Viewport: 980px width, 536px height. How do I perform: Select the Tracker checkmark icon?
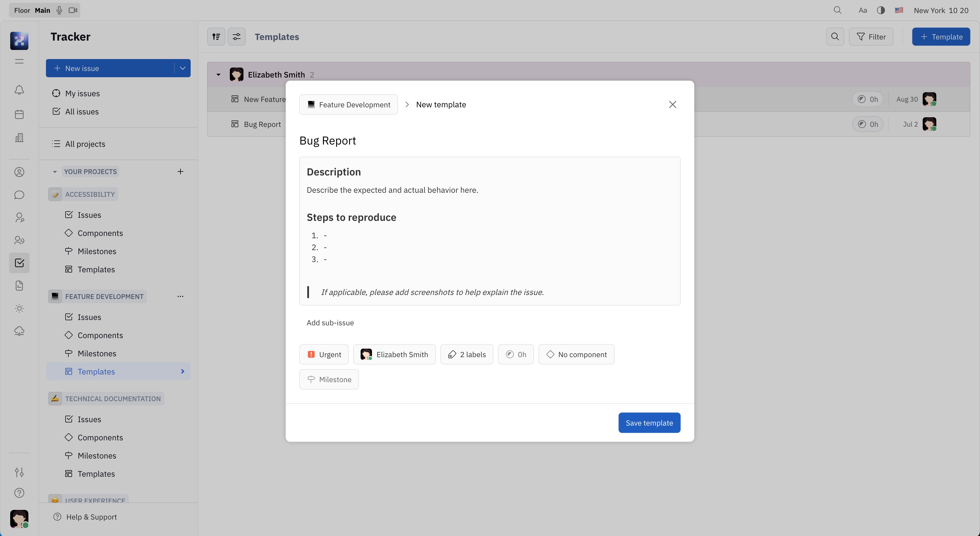(19, 263)
